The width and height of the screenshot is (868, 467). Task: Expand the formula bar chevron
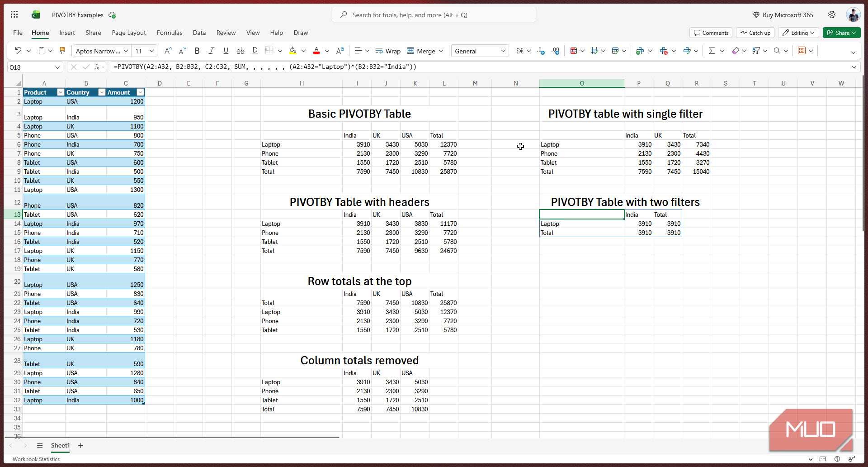pos(854,67)
